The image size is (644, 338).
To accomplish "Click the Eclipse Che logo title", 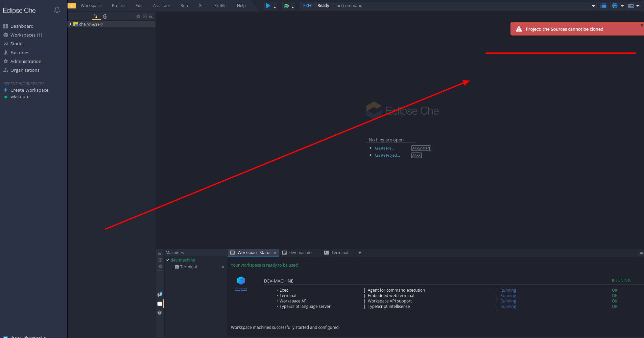I will 19,10.
